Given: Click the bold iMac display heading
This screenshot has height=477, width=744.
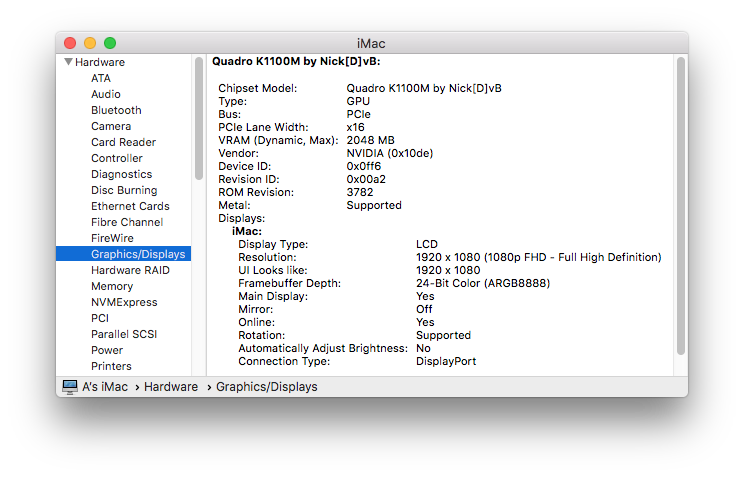Looking at the screenshot, I should coord(247,231).
